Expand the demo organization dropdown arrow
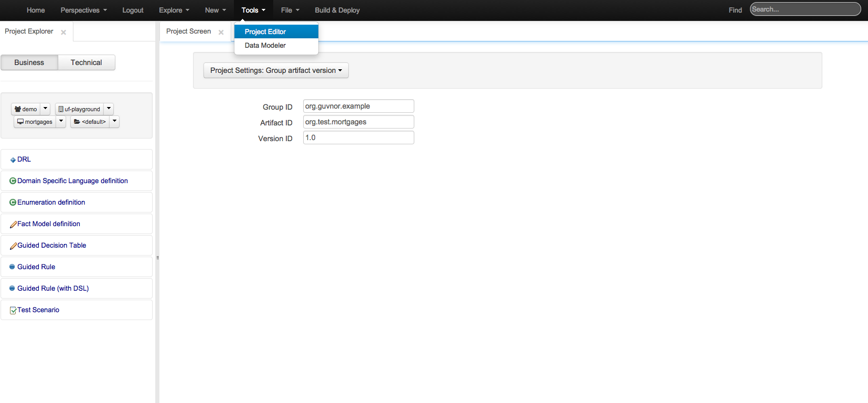Image resolution: width=868 pixels, height=403 pixels. [46, 109]
